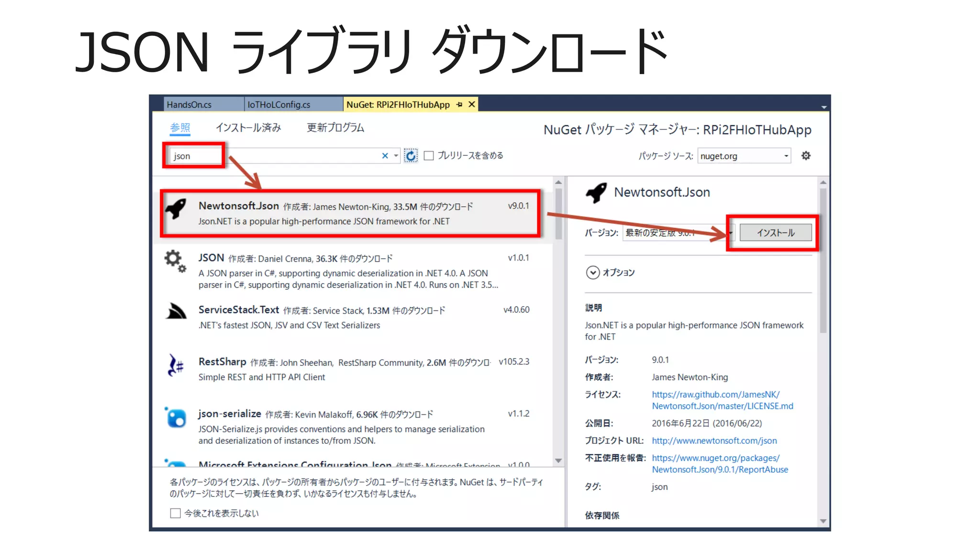
Task: Expand the オプション section
Action: [592, 273]
